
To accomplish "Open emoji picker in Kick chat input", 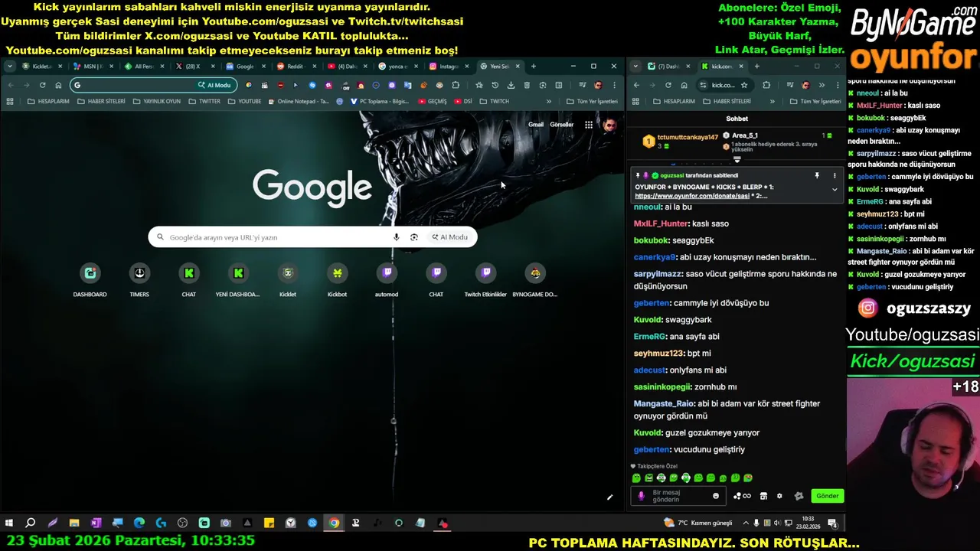I will tap(716, 496).
